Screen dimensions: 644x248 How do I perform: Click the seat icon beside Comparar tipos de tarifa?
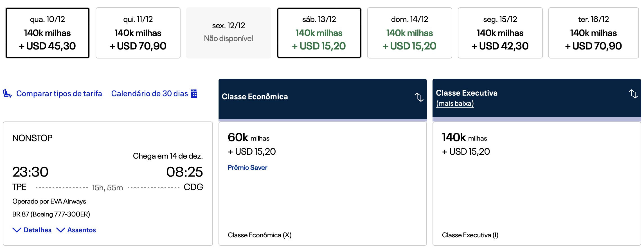point(7,93)
